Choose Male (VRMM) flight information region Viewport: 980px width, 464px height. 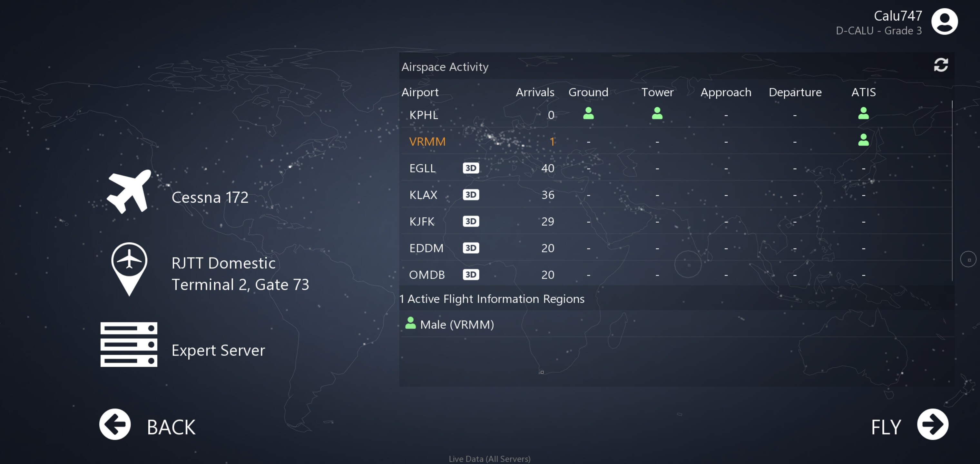click(x=456, y=324)
